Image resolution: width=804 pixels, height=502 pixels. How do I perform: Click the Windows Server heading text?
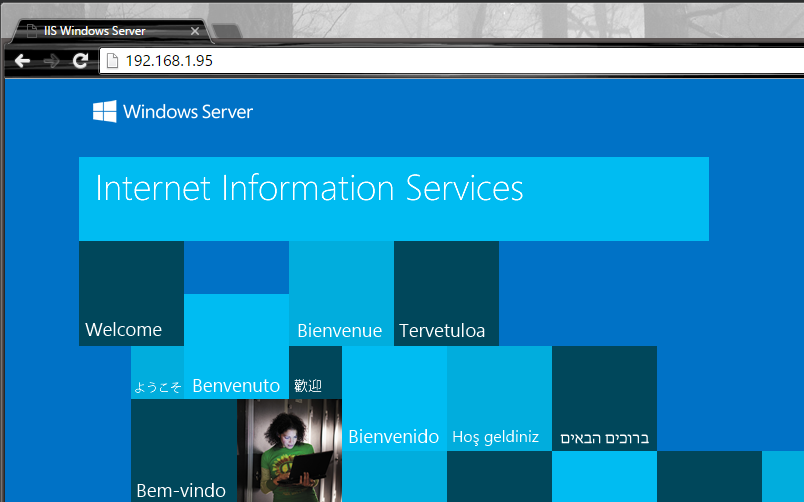188,112
